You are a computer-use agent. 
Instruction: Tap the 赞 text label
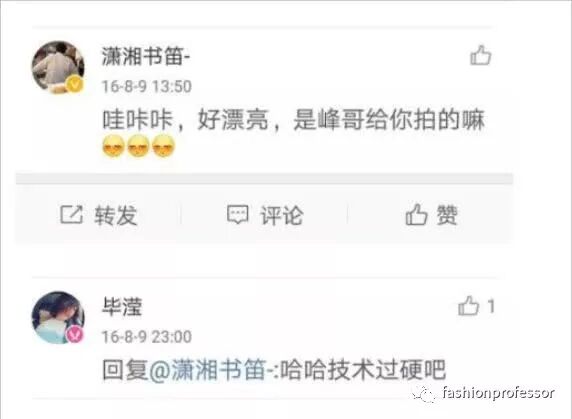tap(447, 215)
